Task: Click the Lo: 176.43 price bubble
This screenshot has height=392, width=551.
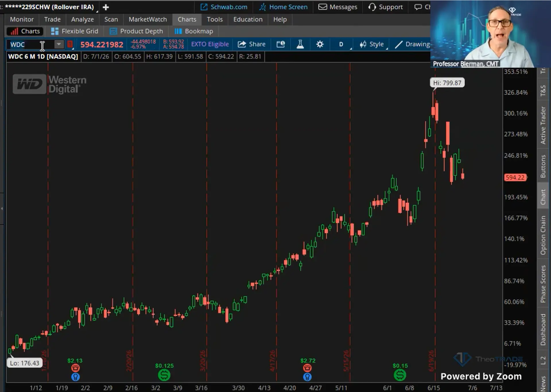Action: (24, 363)
